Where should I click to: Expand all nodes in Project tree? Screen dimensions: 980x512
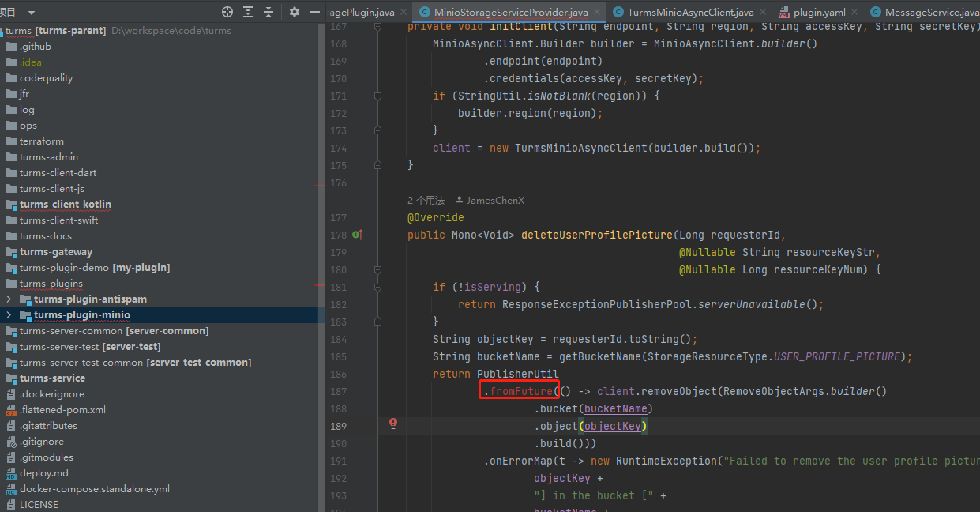coord(249,12)
